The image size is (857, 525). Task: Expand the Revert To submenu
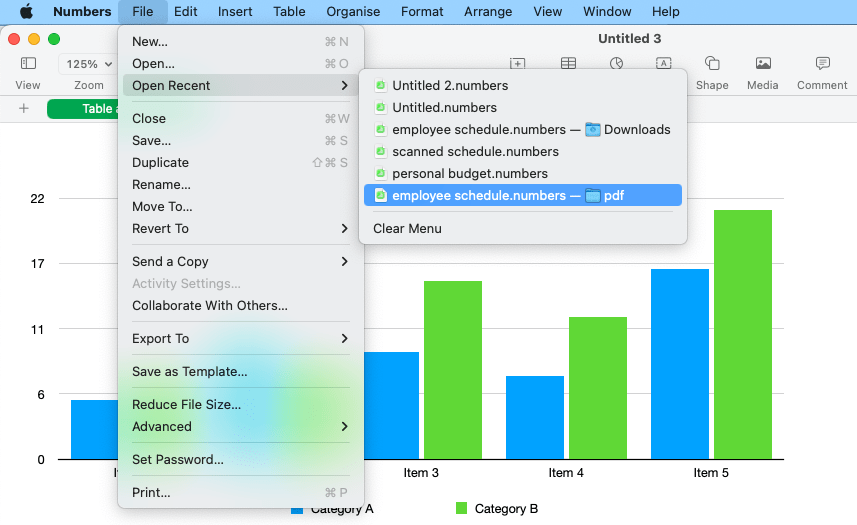(240, 229)
